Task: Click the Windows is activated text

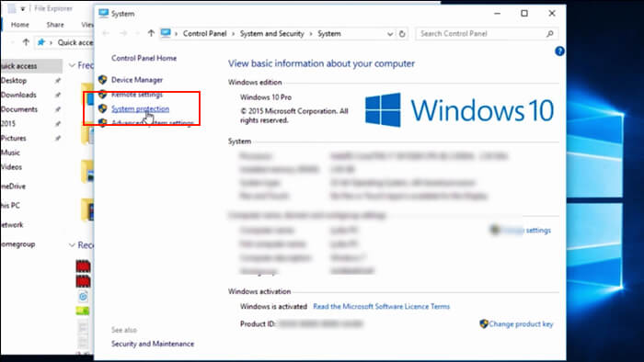Action: [273, 306]
